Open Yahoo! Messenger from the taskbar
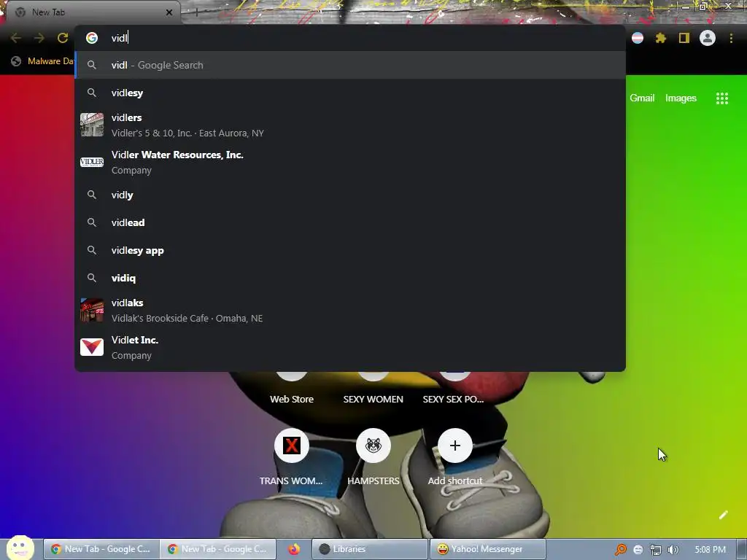The image size is (747, 560). tap(487, 549)
